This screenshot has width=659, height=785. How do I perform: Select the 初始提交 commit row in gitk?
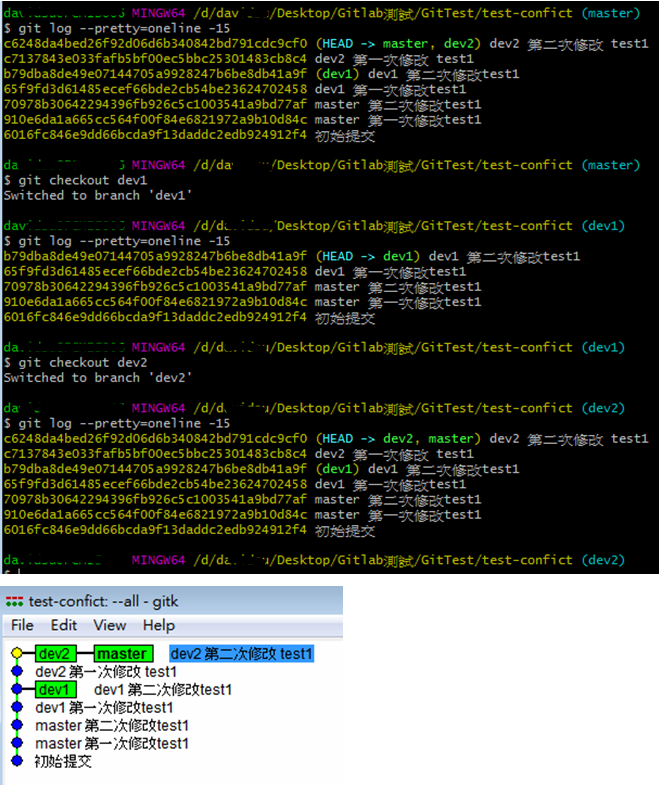[65, 761]
